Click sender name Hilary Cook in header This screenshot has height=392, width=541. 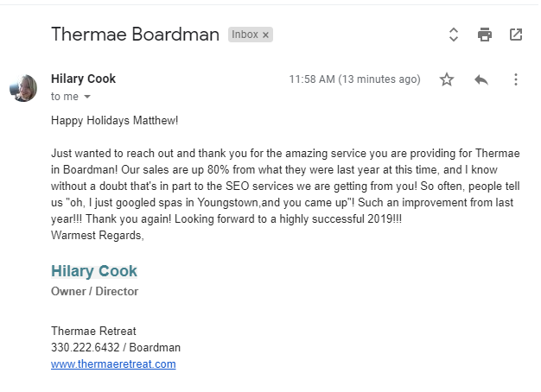point(83,79)
